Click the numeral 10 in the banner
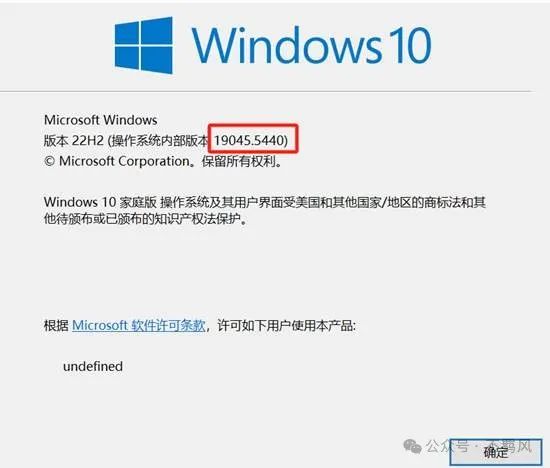550x468 pixels. click(x=409, y=46)
